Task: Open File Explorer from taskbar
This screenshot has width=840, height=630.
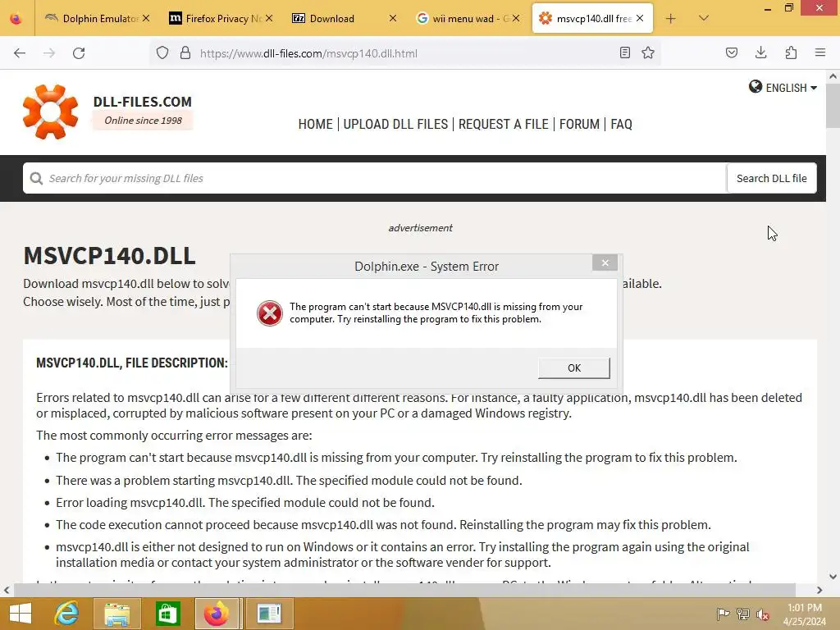Action: click(117, 614)
